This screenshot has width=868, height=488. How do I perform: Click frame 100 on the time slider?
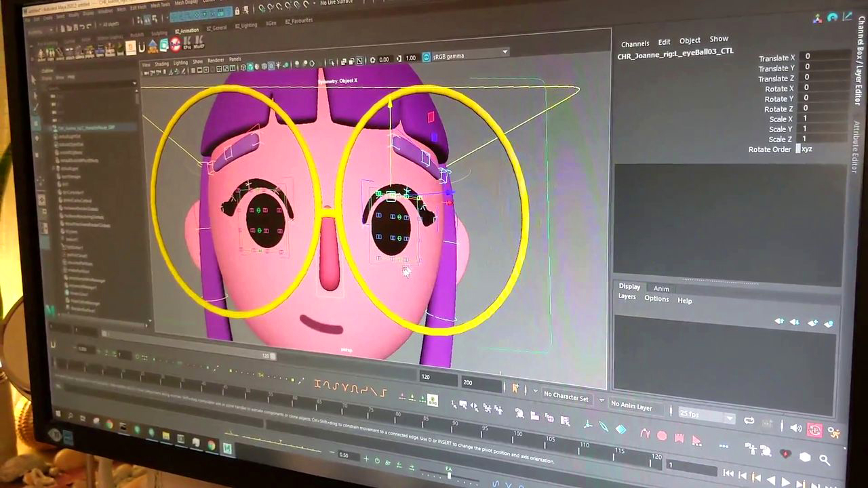(517, 434)
